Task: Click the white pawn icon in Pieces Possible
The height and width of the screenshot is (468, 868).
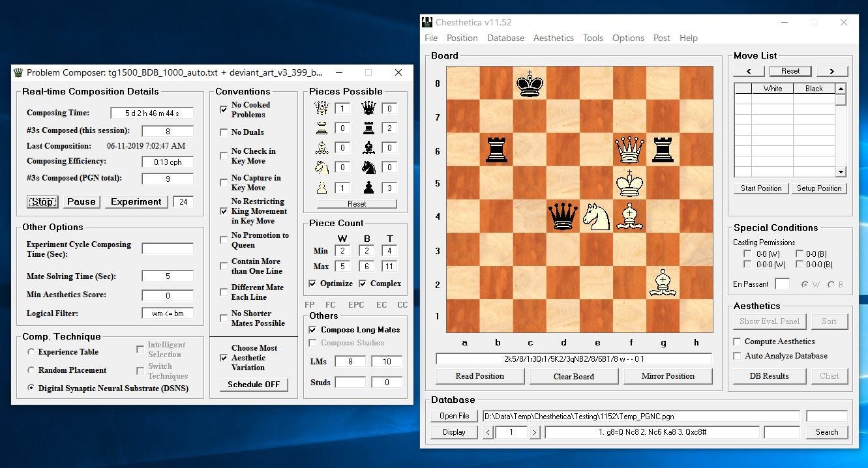Action: (x=321, y=188)
